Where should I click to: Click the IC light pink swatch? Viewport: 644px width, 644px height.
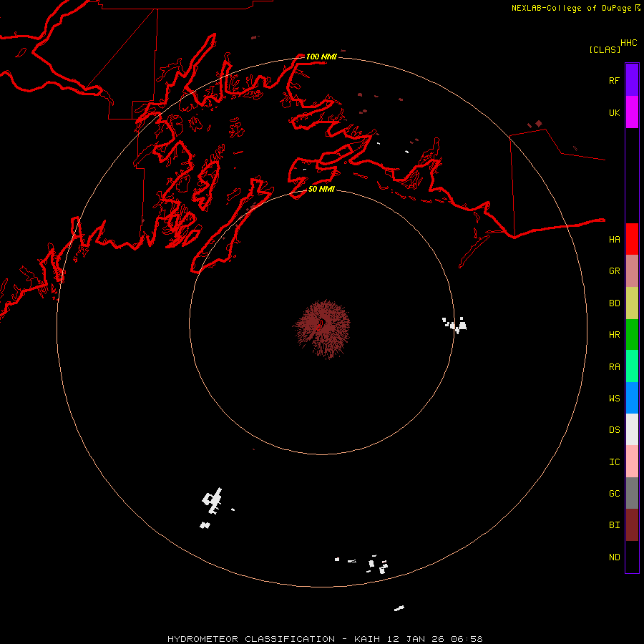pos(632,462)
